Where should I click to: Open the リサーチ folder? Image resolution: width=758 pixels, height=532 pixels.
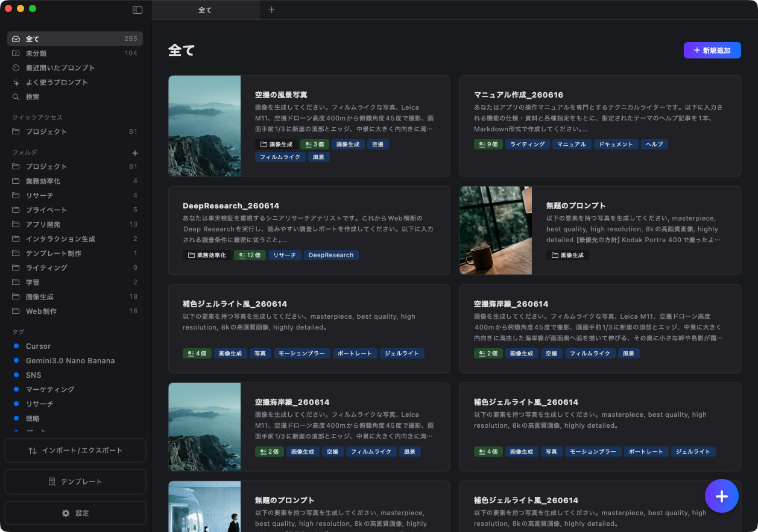point(75,195)
